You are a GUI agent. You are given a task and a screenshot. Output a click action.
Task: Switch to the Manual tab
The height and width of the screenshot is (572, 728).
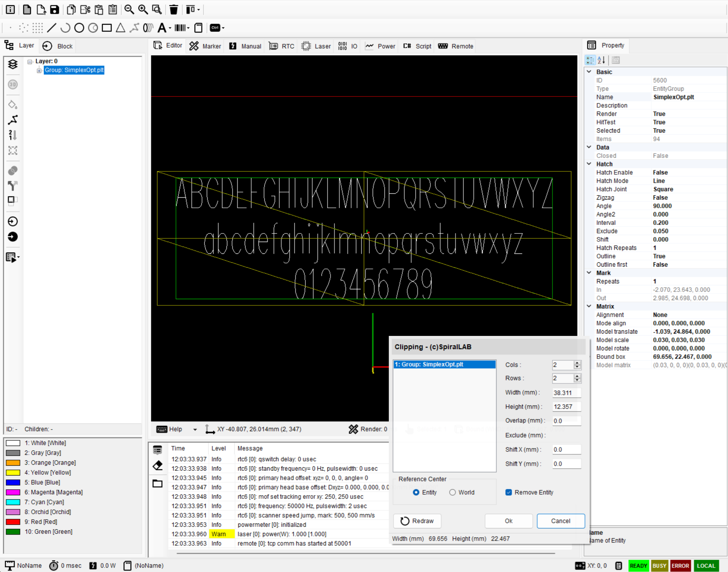click(245, 46)
